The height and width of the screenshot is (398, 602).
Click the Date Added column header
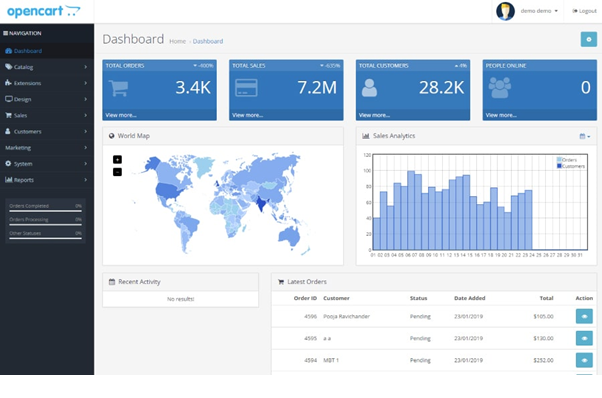click(x=470, y=298)
